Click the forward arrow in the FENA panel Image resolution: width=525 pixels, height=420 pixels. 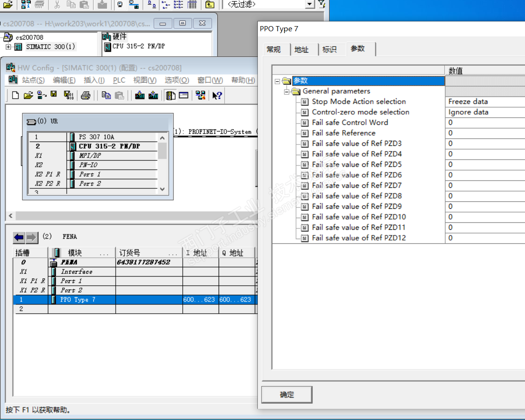tap(31, 238)
